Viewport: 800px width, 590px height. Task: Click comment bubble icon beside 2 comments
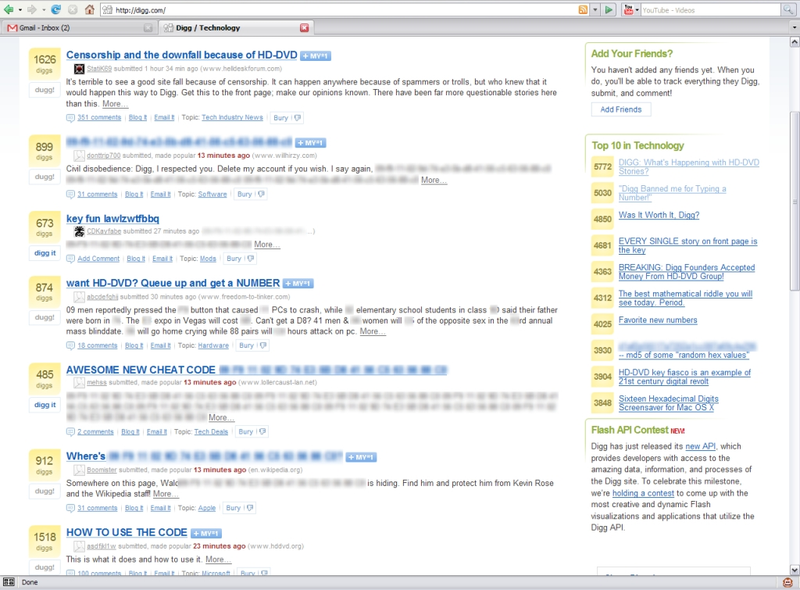pyautogui.click(x=70, y=432)
